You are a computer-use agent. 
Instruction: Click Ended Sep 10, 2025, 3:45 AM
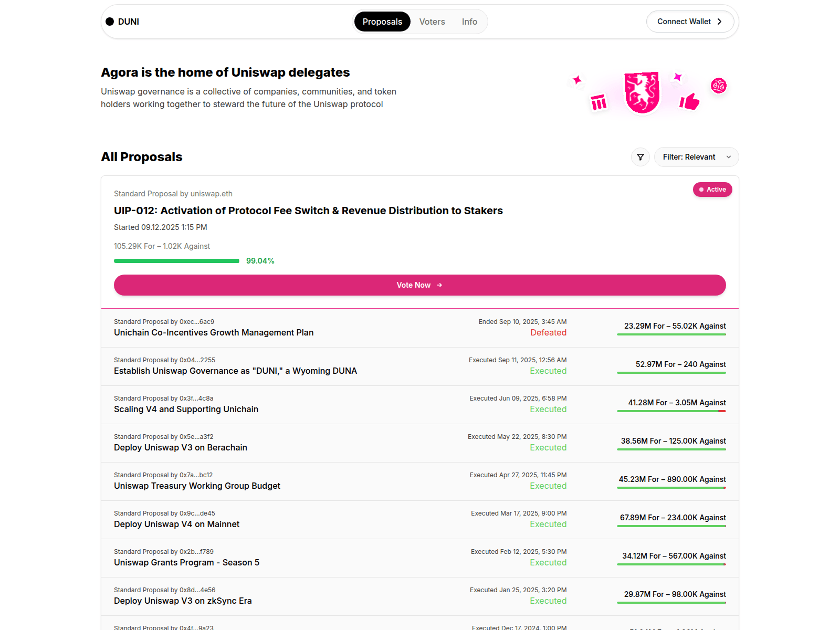(x=522, y=322)
